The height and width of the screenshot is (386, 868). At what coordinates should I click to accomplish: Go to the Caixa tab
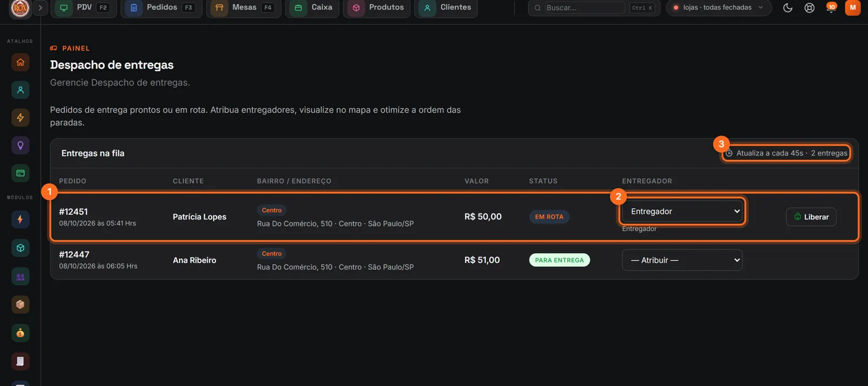(312, 8)
